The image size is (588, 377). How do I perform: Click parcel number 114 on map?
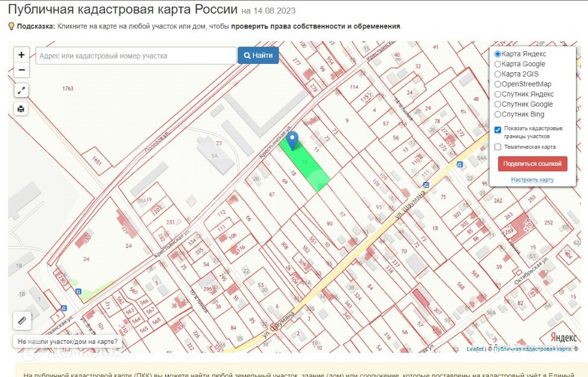click(x=354, y=87)
